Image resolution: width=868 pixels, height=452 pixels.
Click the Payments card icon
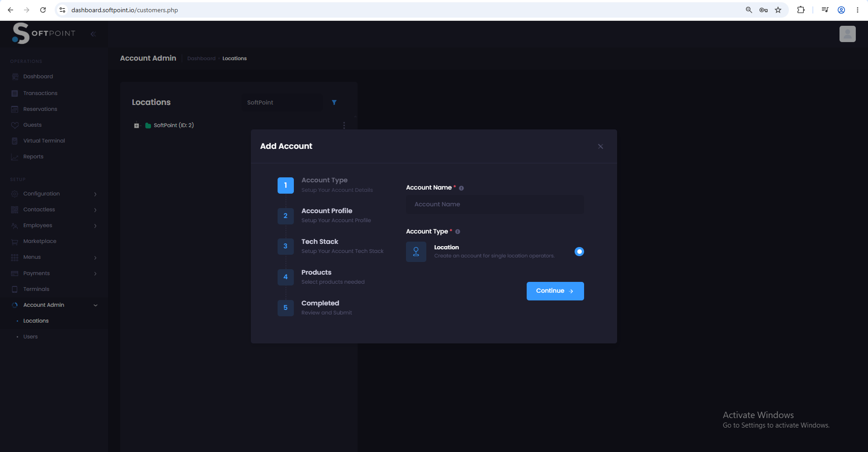(x=14, y=273)
